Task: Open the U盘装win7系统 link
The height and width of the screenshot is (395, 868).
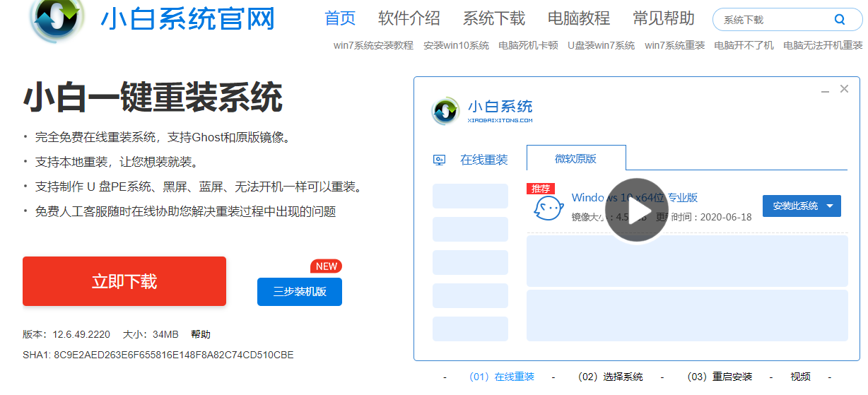Action: click(602, 45)
